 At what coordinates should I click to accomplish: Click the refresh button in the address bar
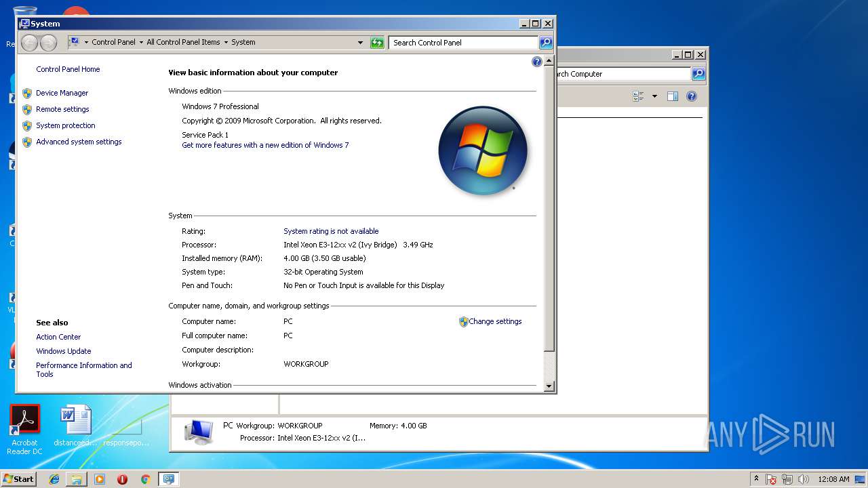click(377, 43)
